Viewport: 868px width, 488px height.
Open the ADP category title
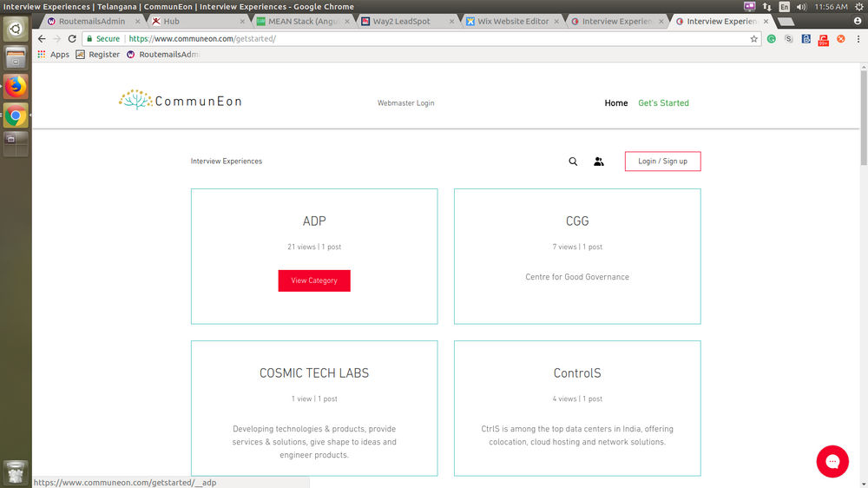click(314, 221)
